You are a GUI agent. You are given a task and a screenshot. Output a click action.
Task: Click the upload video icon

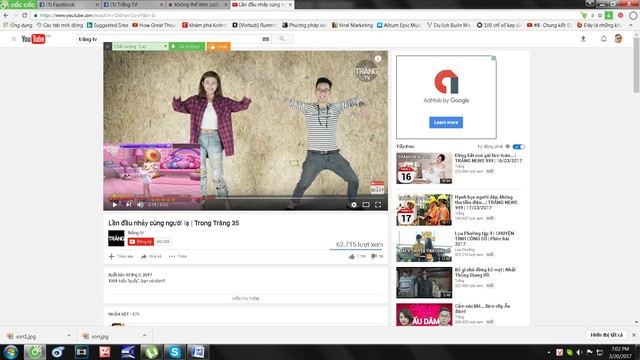click(x=583, y=39)
